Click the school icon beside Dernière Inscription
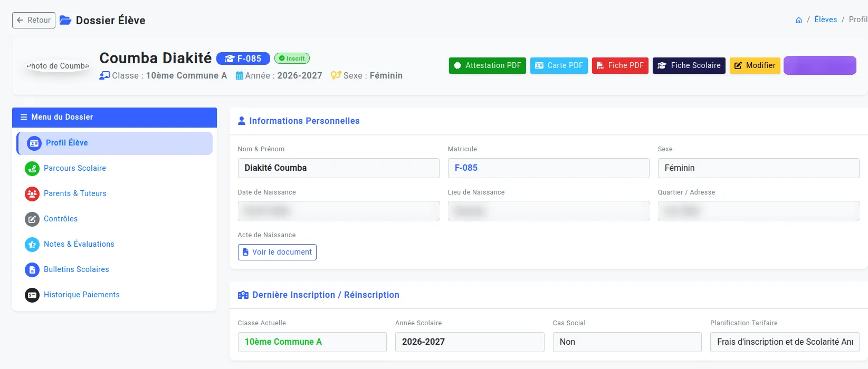868x369 pixels. 243,295
